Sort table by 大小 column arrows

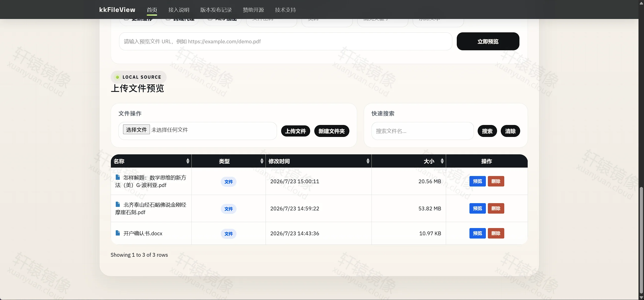tap(442, 161)
